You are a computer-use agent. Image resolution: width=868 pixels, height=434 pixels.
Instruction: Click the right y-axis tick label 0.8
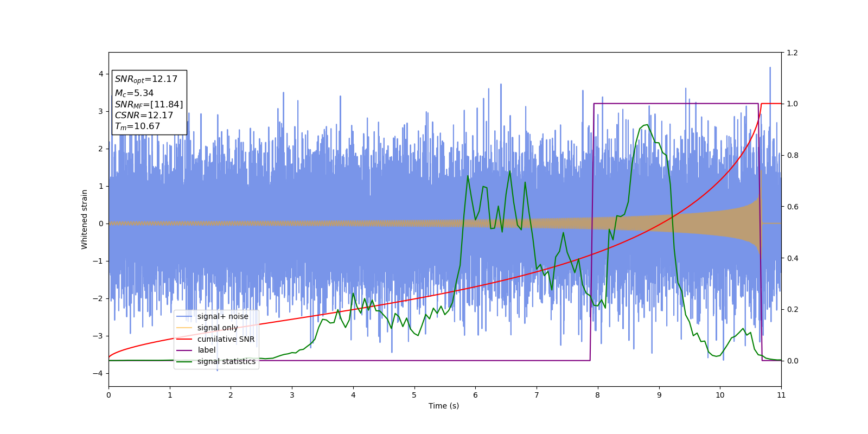tap(792, 155)
